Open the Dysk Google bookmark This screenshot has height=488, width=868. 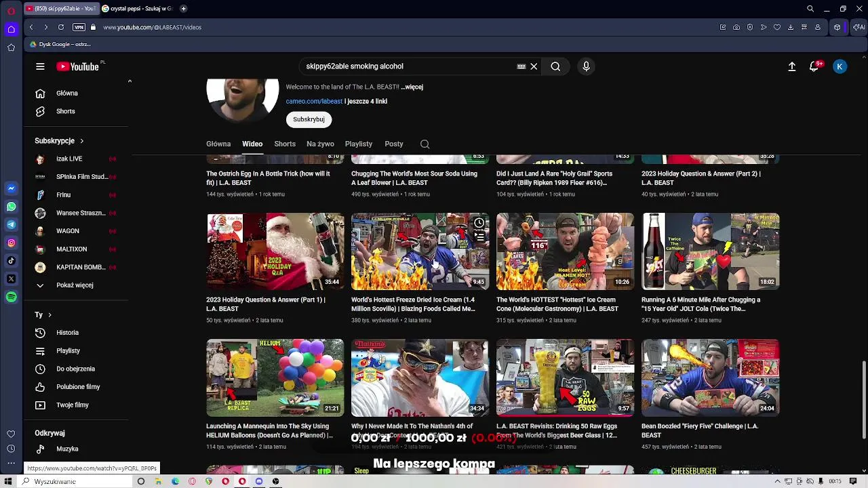[60, 44]
